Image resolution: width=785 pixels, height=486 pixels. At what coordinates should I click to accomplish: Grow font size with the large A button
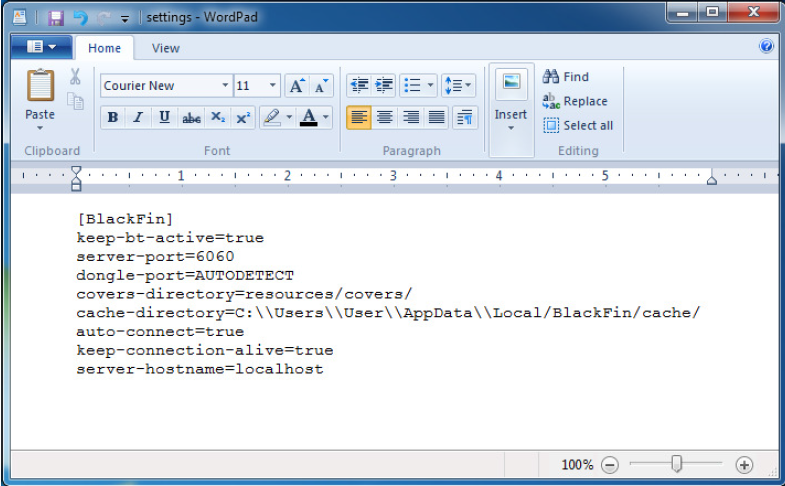297,86
